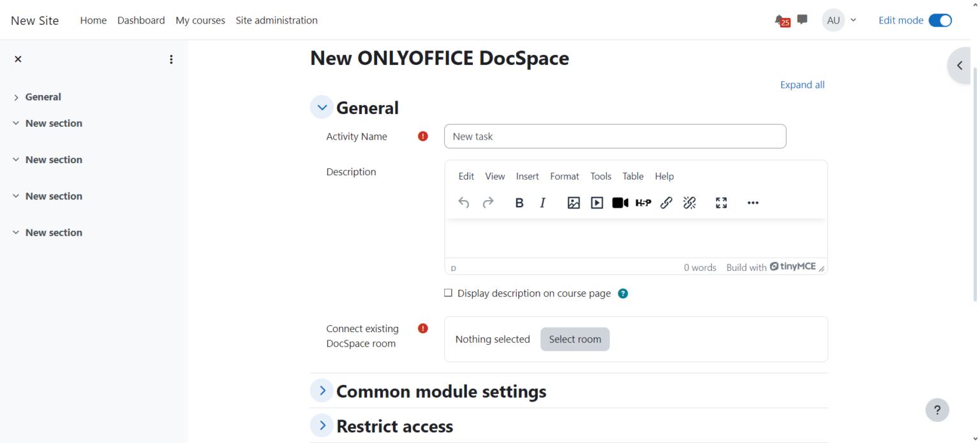Image resolution: width=980 pixels, height=443 pixels.
Task: Focus the Activity Name input field
Action: tap(615, 136)
